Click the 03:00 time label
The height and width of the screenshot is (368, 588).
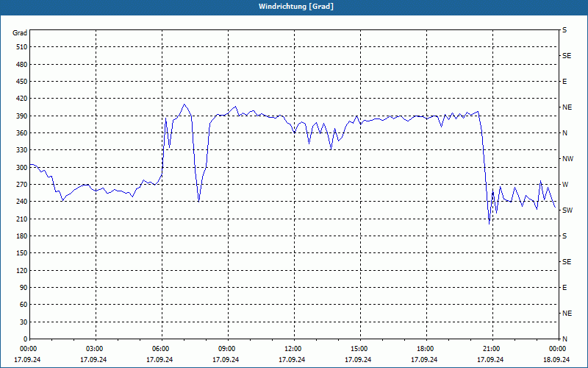[x=94, y=348]
